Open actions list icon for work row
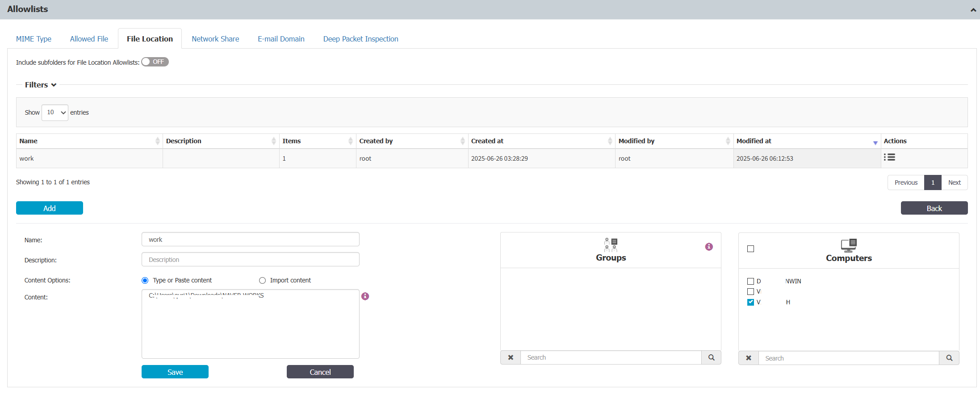 [889, 158]
